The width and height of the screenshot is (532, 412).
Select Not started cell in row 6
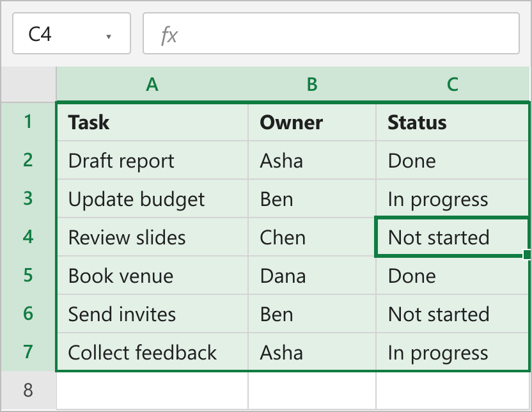point(452,313)
